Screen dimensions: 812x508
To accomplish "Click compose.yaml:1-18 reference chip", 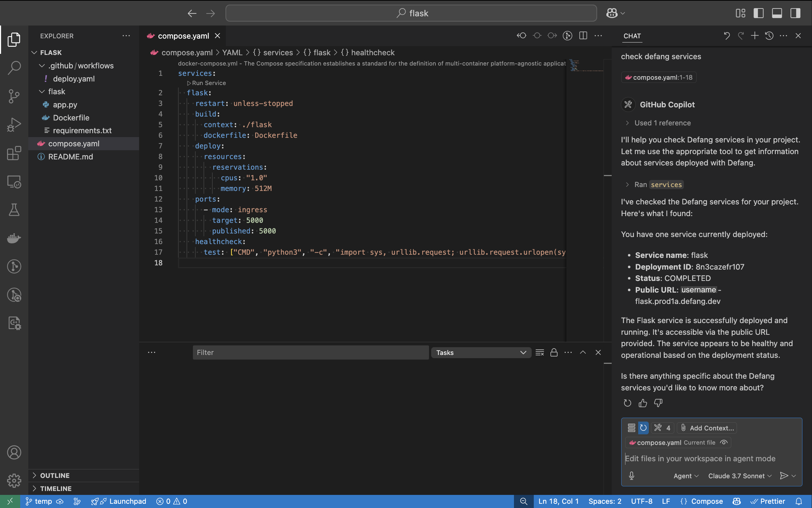I will (x=659, y=77).
